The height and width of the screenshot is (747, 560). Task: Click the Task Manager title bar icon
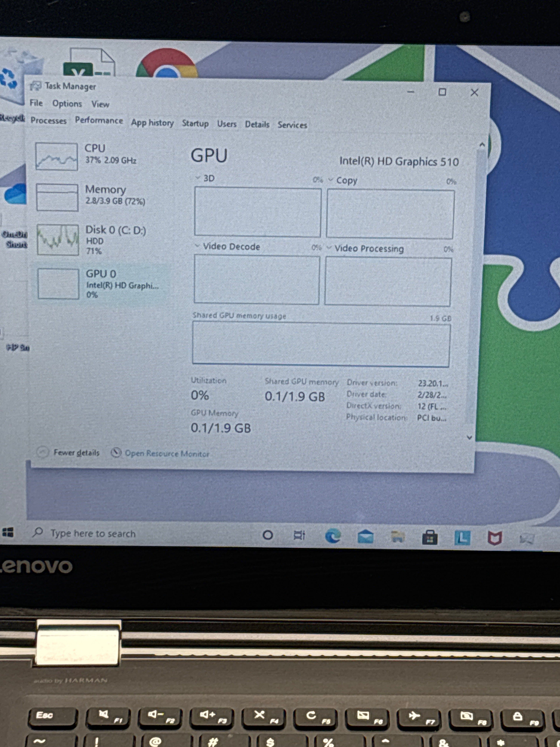35,86
